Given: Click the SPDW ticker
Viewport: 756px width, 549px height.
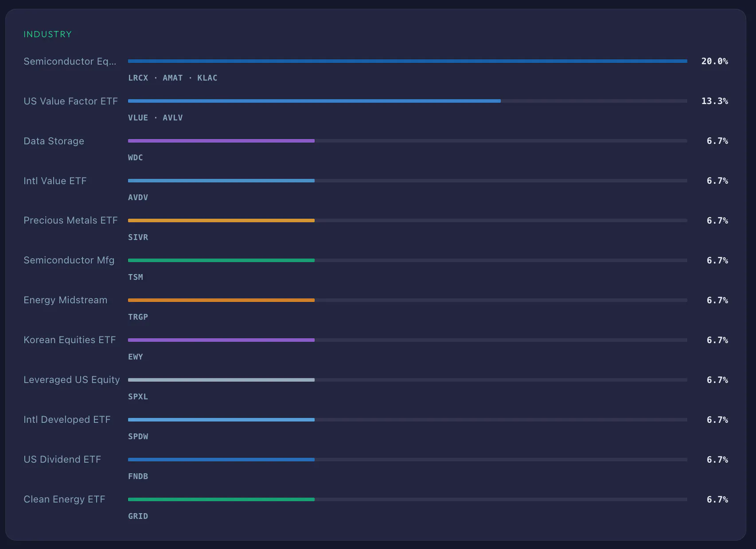Looking at the screenshot, I should 138,437.
